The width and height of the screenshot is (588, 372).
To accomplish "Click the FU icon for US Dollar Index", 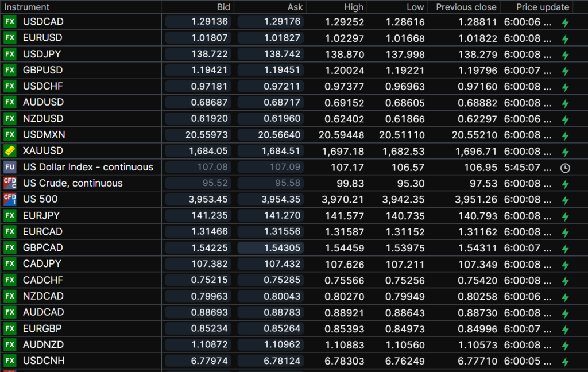I will pyautogui.click(x=10, y=167).
